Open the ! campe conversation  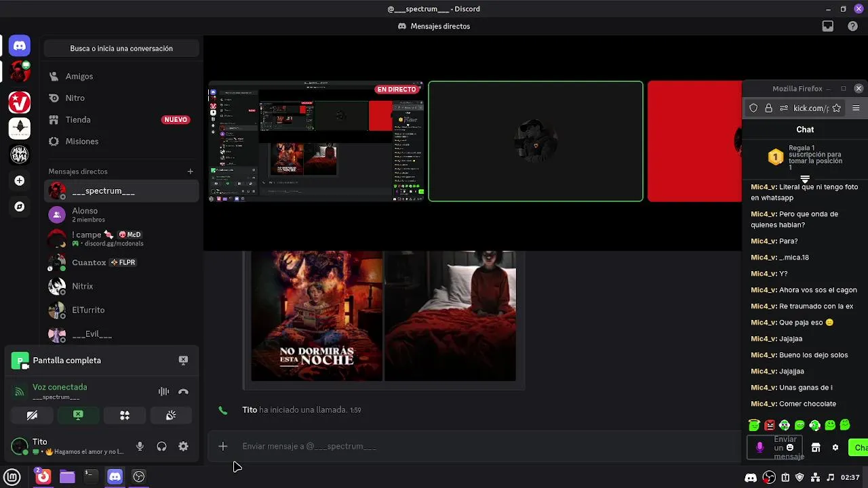[121, 239]
